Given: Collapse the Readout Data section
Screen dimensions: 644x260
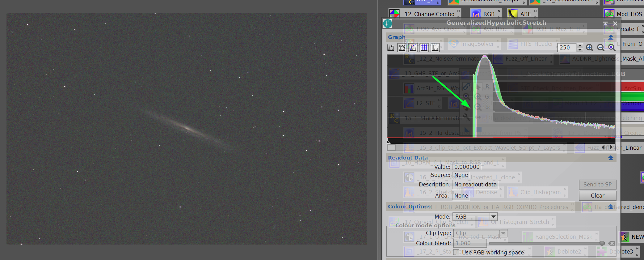Looking at the screenshot, I should [x=611, y=158].
